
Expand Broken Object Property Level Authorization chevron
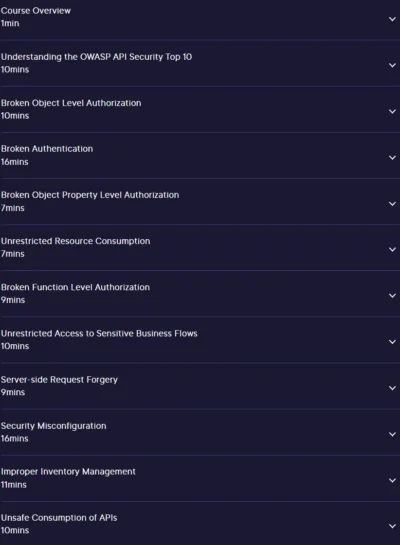point(392,204)
